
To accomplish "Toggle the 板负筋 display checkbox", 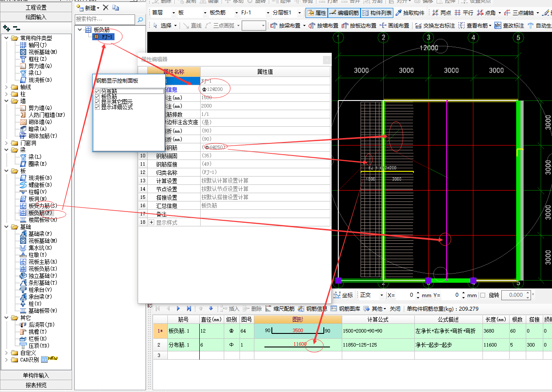I will coord(97,97).
